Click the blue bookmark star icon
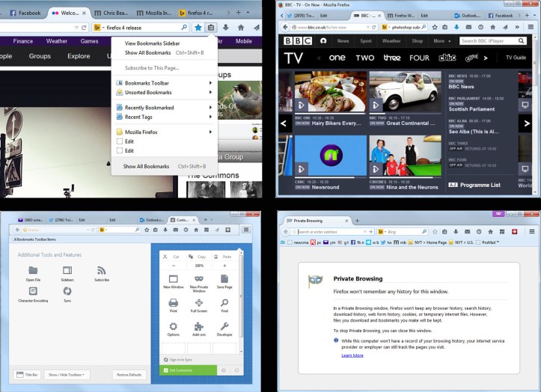Image resolution: width=541 pixels, height=392 pixels. [198, 28]
